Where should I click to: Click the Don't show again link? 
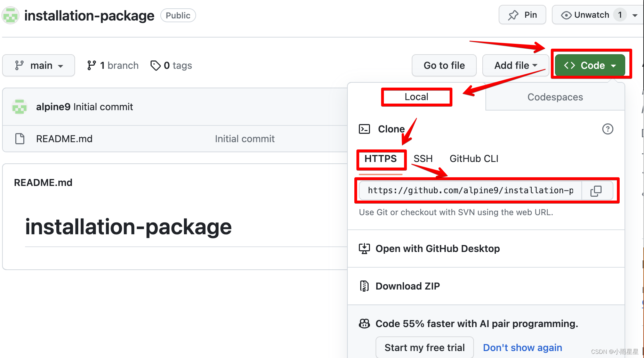pyautogui.click(x=522, y=348)
